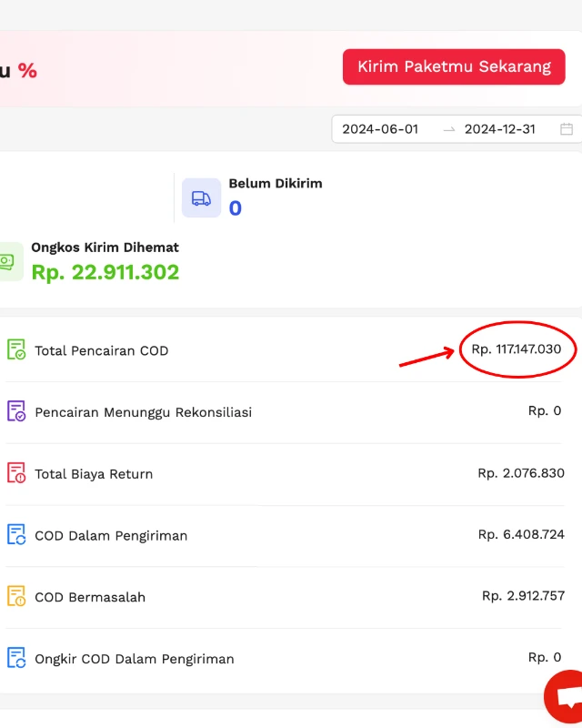Image resolution: width=582 pixels, height=728 pixels.
Task: Click the purple Pencairan Menunggu Rekonsiliasi icon
Action: [x=16, y=411]
